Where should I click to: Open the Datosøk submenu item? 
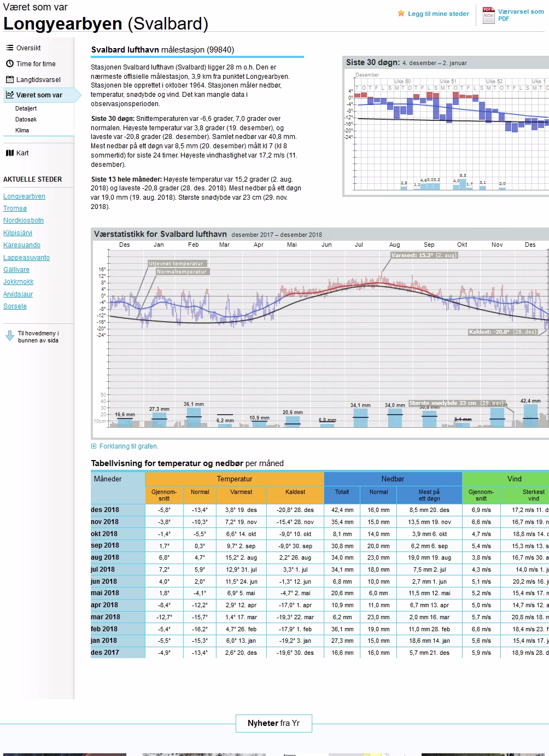click(x=26, y=120)
